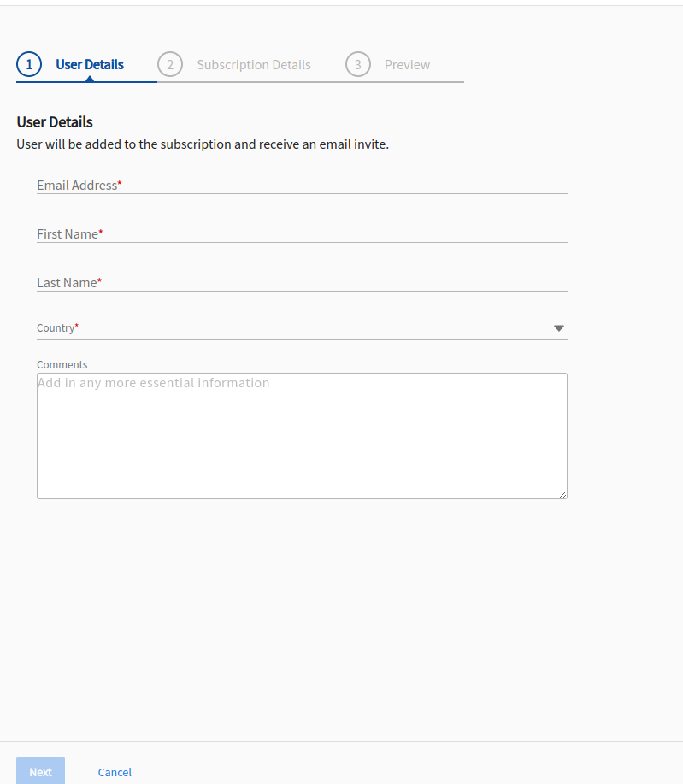Click inside the Comments text area
Screen dimensions: 683x784
coord(302,436)
